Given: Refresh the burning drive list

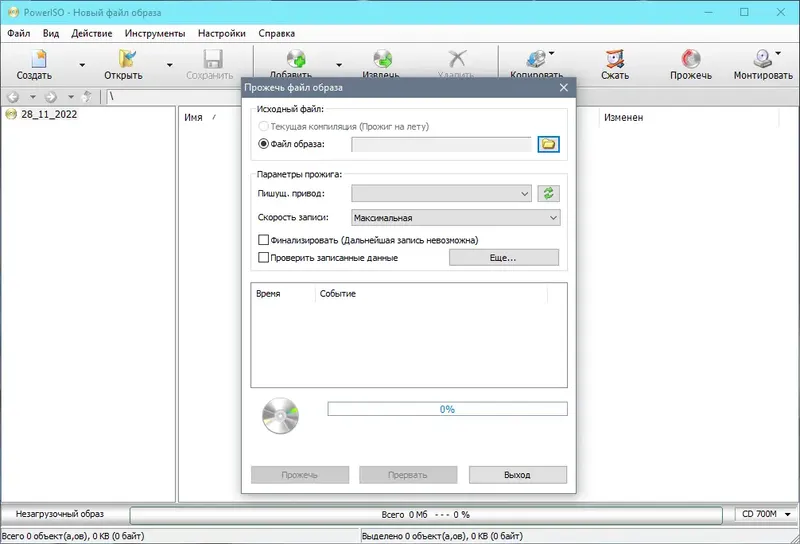Looking at the screenshot, I should click(x=548, y=193).
